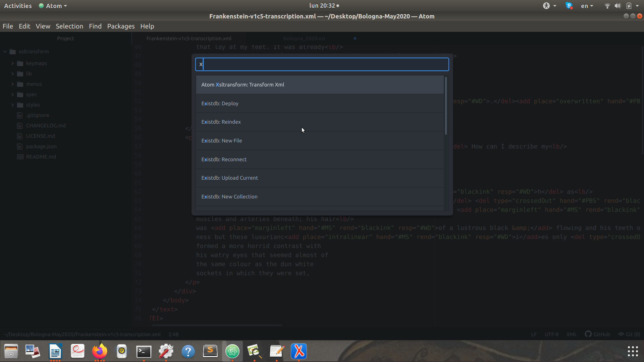Show all applications grid

pyautogui.click(x=633, y=351)
